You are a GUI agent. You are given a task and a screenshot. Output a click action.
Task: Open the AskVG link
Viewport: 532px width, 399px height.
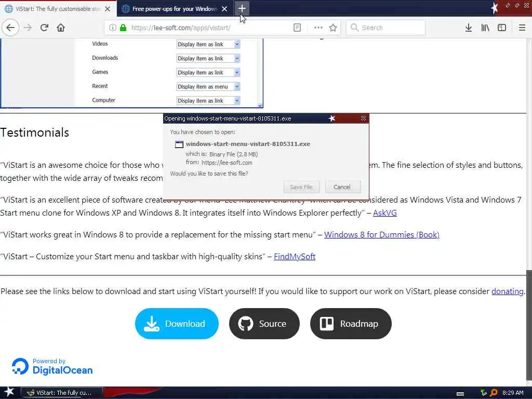point(385,212)
